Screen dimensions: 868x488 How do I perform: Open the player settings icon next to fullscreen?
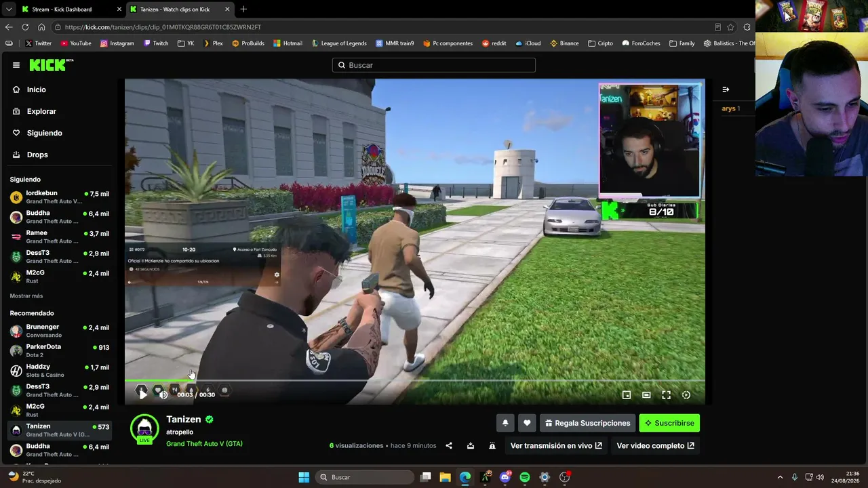(686, 395)
